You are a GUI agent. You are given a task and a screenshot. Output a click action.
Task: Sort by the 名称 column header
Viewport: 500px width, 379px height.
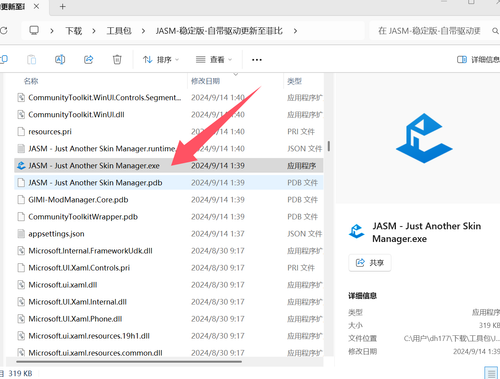[x=31, y=81]
